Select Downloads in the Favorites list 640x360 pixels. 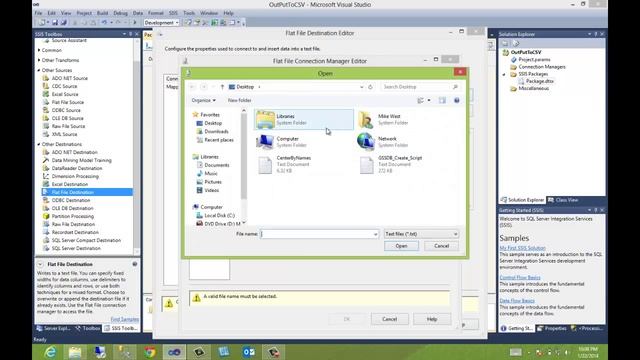pyautogui.click(x=216, y=131)
